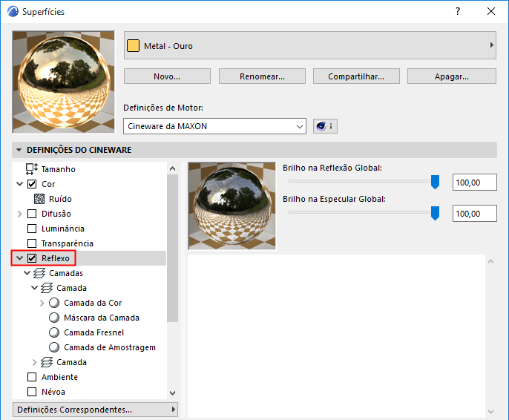Viewport: 509px width, 420px height.
Task: Select the Ruído noise texture icon
Action: 39,199
